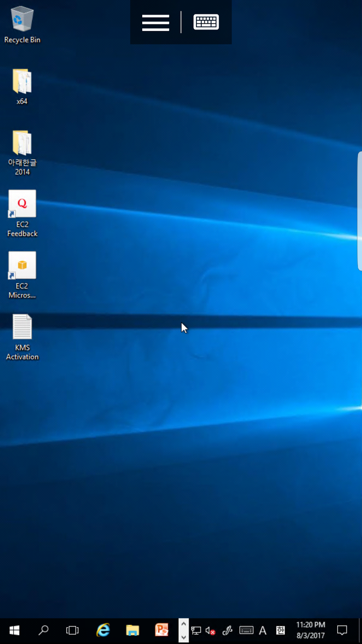362x644 pixels.
Task: Open network status tray icon
Action: (x=196, y=631)
